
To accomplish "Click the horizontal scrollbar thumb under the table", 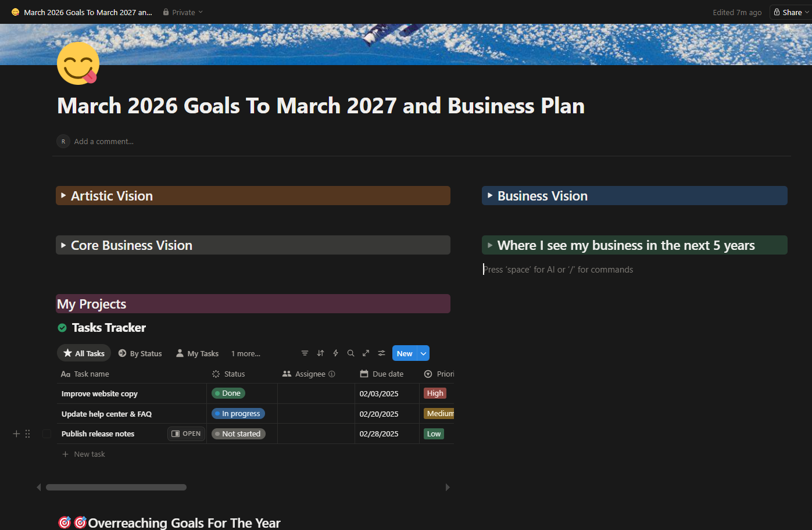I will coord(116,488).
